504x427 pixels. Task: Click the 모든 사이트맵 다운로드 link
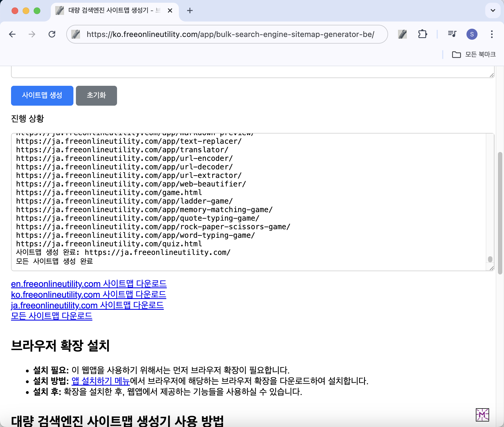[x=52, y=316]
